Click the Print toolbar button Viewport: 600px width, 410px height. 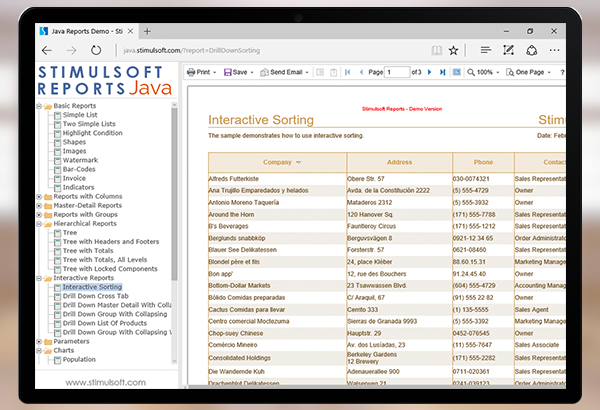point(199,72)
